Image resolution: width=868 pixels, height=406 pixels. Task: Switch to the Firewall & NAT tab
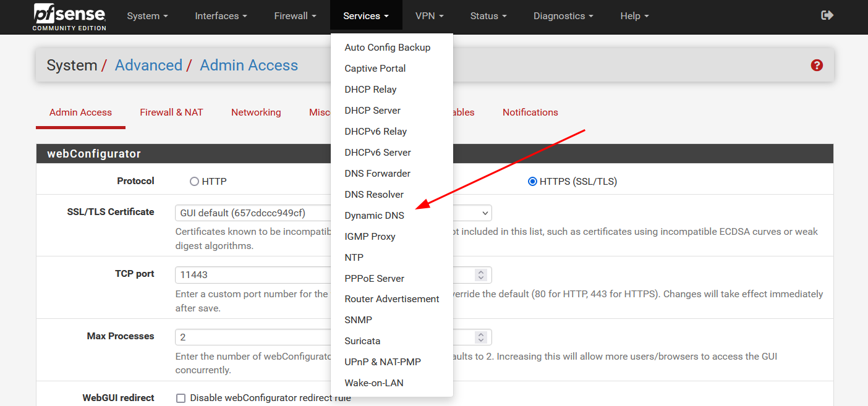pyautogui.click(x=171, y=112)
